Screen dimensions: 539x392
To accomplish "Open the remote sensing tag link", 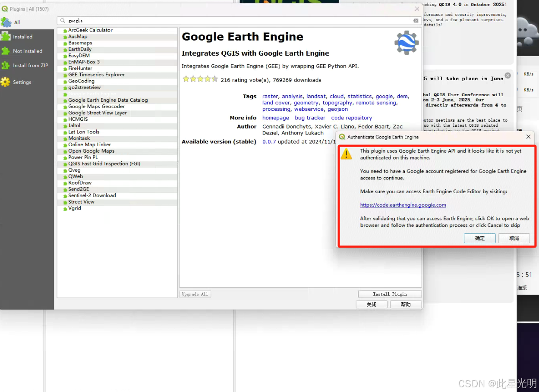I will pyautogui.click(x=376, y=103).
